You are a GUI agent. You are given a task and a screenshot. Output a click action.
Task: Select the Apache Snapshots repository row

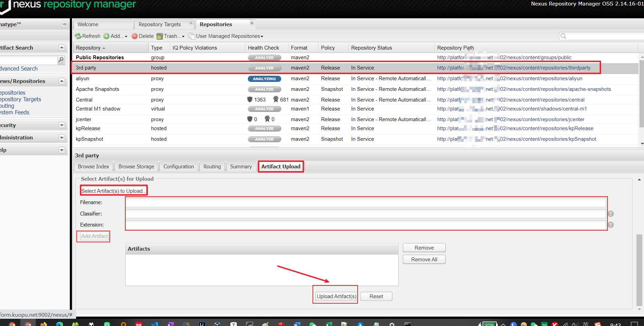click(356, 89)
